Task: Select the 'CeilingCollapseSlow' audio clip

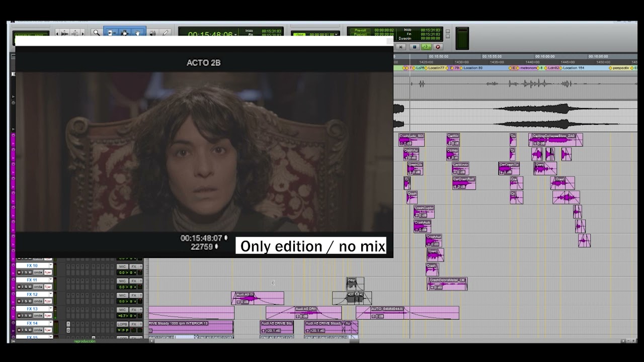Action: pyautogui.click(x=555, y=140)
